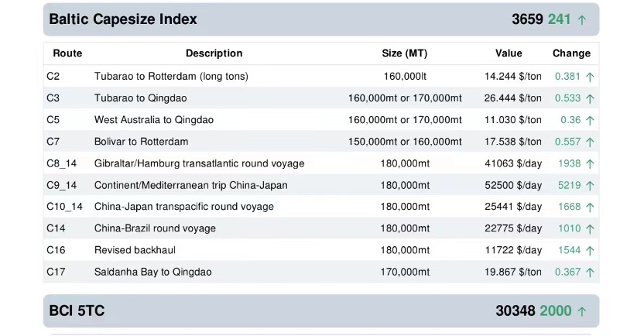Click the Size (MT) column header
The height and width of the screenshot is (336, 644).
[x=404, y=53]
